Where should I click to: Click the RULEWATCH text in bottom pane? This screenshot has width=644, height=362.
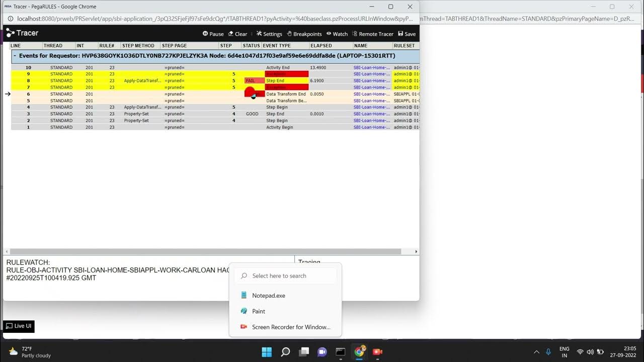[x=28, y=262]
